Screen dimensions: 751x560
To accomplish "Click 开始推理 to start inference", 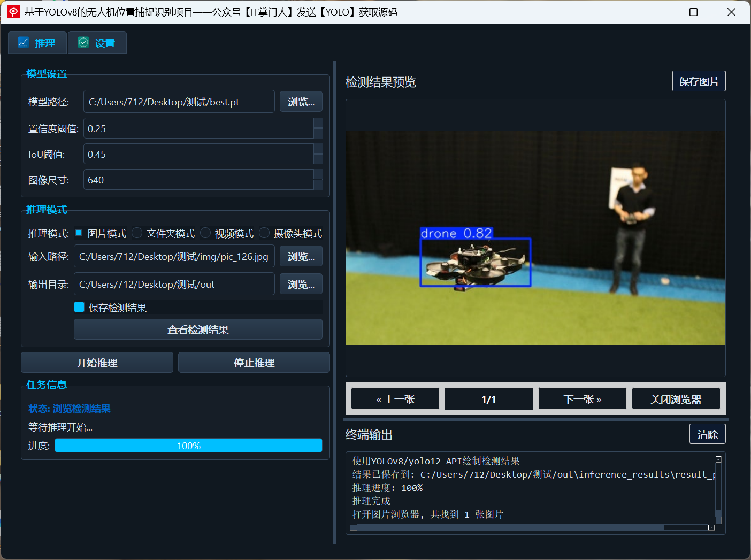I will [x=97, y=363].
